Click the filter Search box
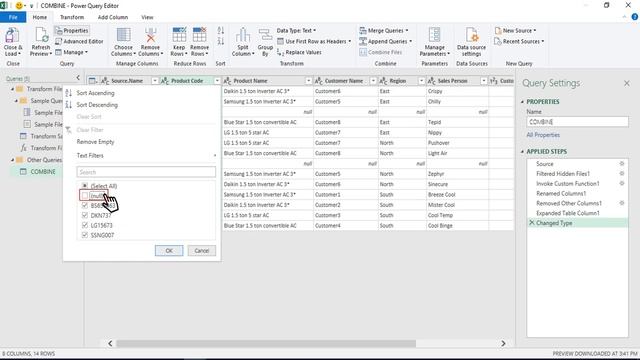 tap(146, 172)
